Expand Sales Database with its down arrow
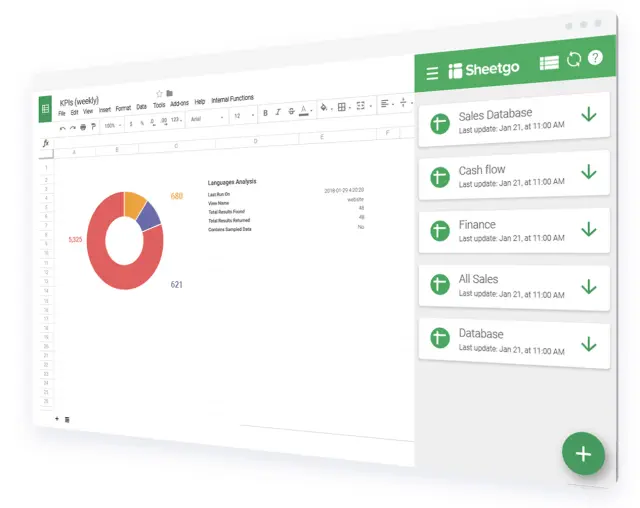Viewport: 640px width, 508px height. click(589, 114)
